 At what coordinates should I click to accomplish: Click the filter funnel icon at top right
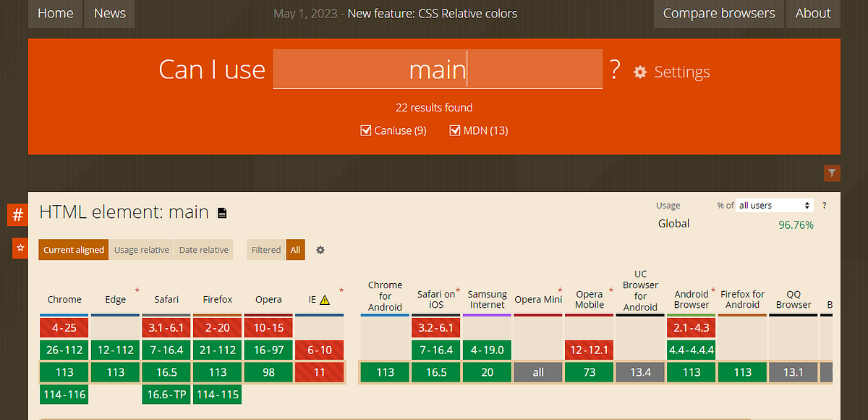(x=832, y=173)
